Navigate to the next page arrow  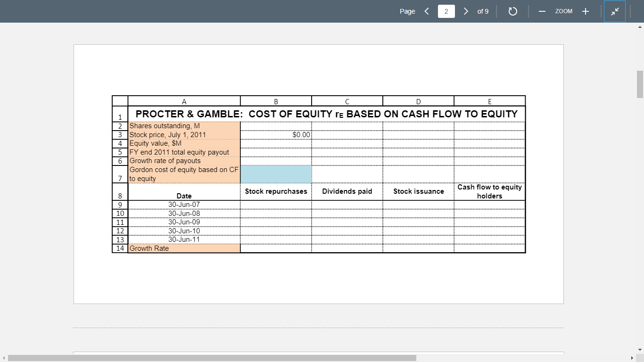pyautogui.click(x=466, y=11)
